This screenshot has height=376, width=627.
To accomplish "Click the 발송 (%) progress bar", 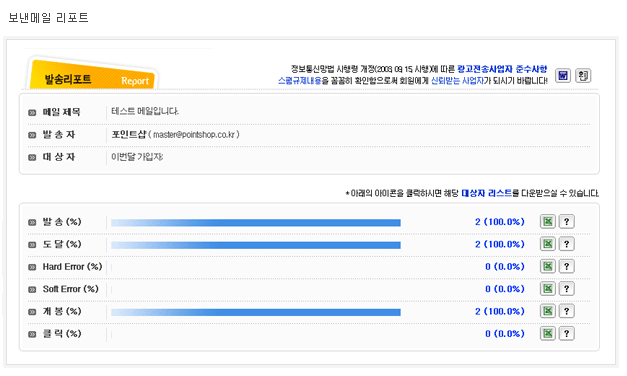I will [x=256, y=222].
